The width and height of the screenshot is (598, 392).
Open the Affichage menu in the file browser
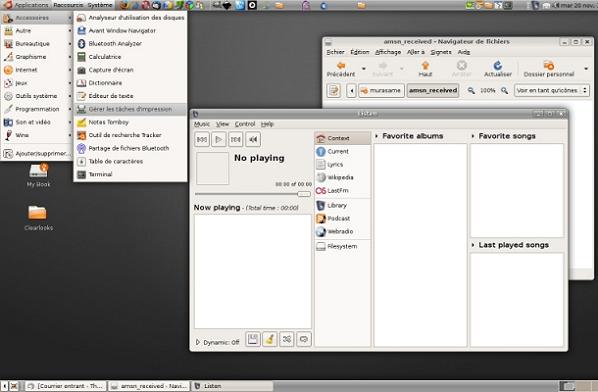[388, 52]
